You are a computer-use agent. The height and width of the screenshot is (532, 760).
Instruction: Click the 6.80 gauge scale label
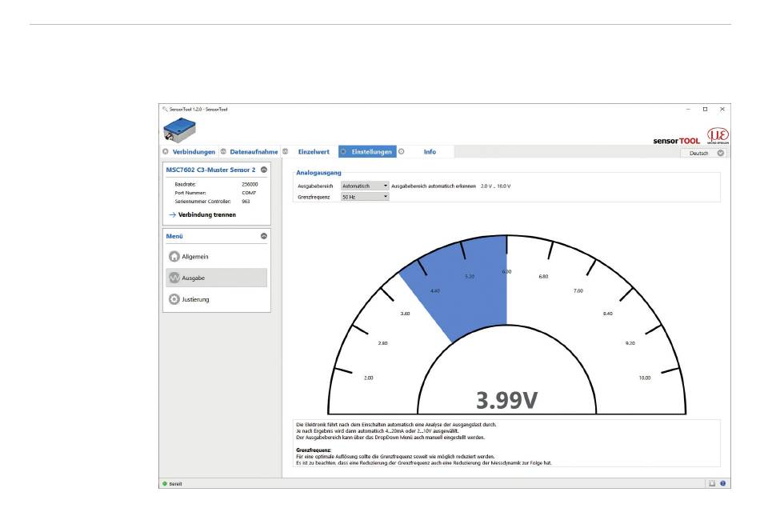pos(543,277)
